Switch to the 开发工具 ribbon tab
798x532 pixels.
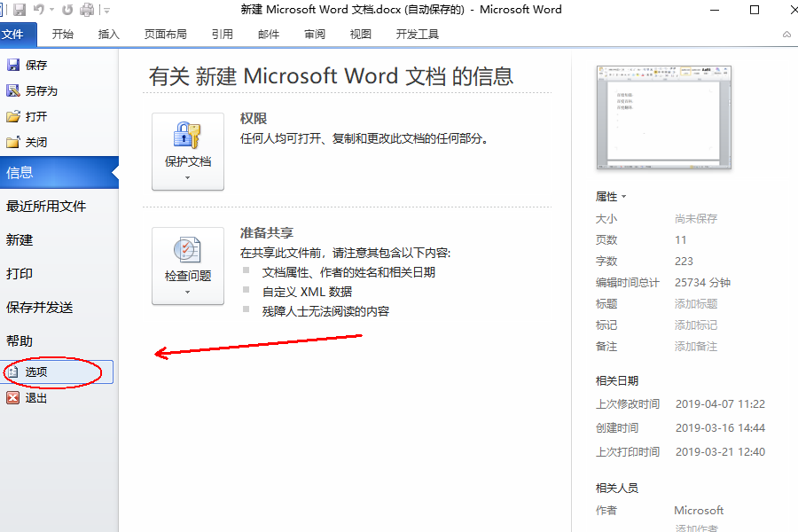click(418, 34)
